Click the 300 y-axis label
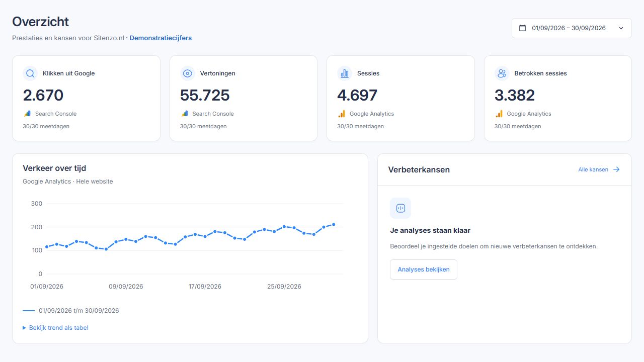 pos(37,204)
